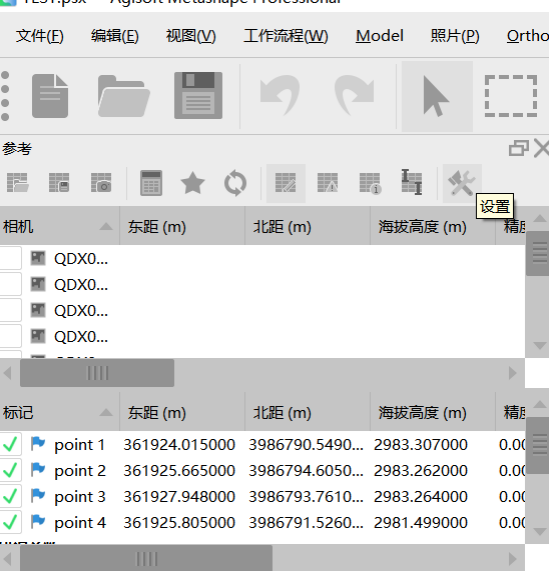Click the Update transform refresh icon
549x571 pixels.
pyautogui.click(x=235, y=183)
